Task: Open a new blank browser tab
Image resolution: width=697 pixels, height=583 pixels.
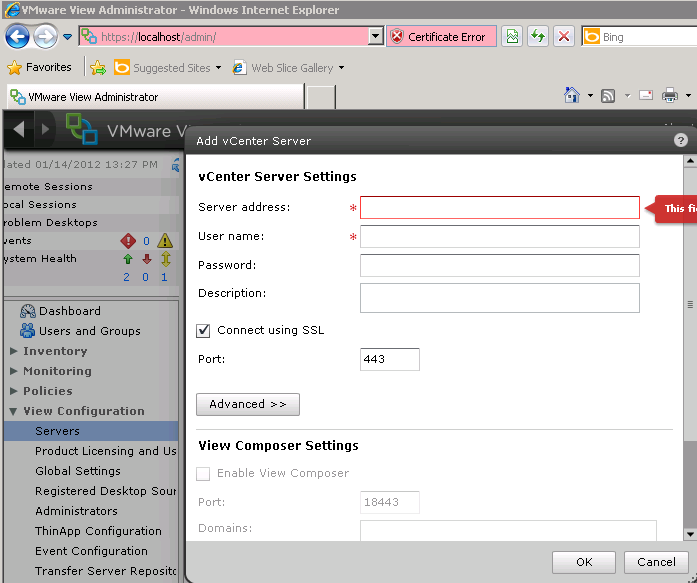Action: coord(321,97)
